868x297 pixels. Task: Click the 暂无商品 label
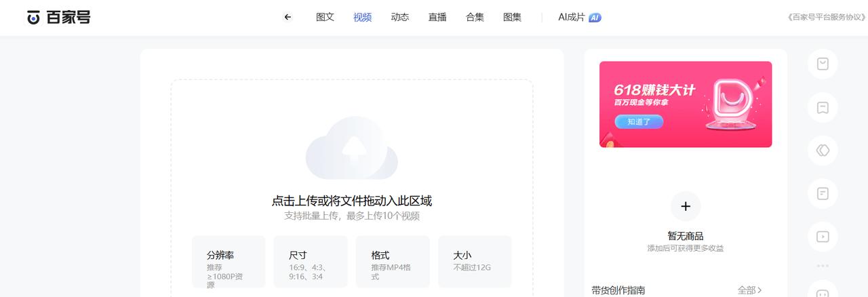(x=686, y=236)
